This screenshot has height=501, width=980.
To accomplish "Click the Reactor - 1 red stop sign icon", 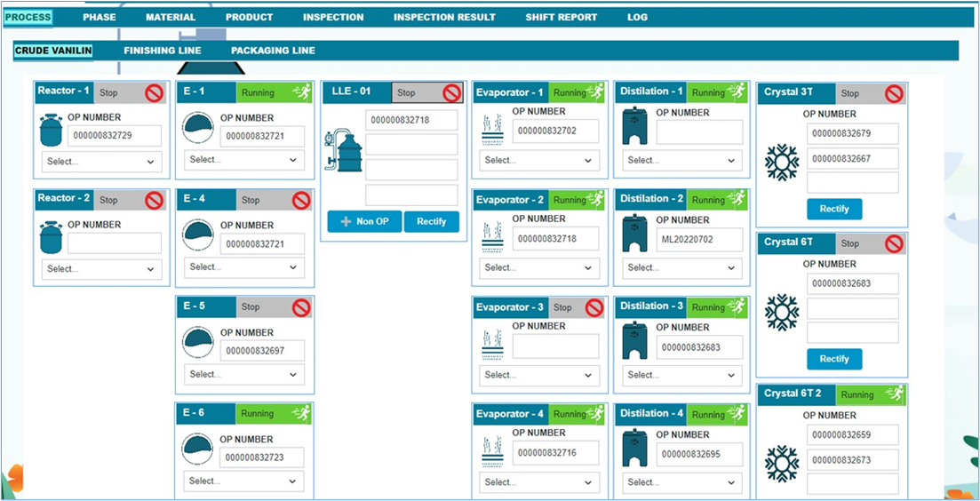I will pos(154,93).
